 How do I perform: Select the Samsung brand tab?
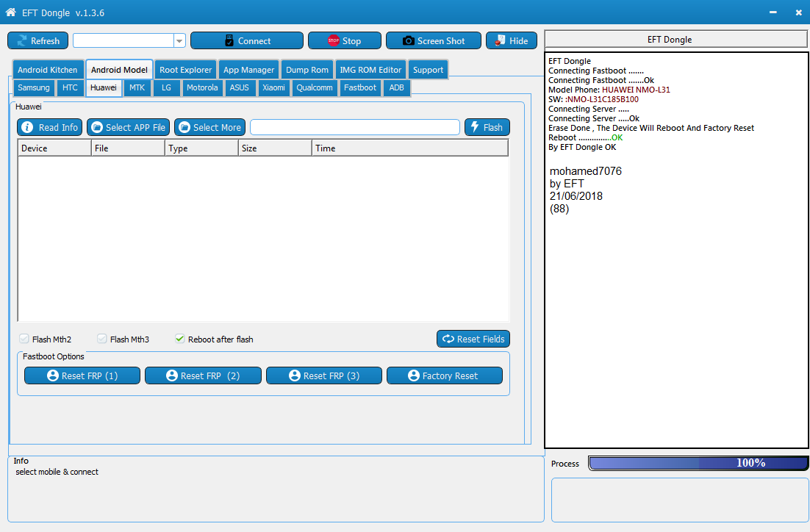tap(34, 87)
